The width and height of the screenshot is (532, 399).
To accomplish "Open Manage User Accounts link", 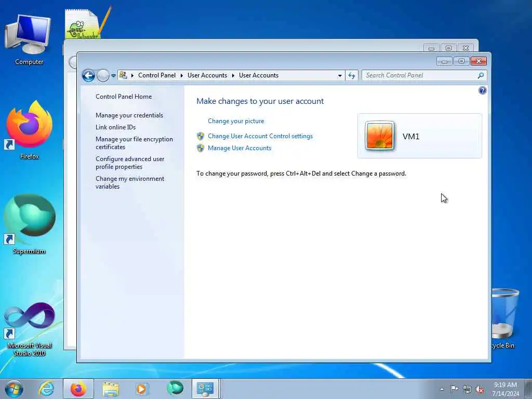I will pyautogui.click(x=240, y=148).
